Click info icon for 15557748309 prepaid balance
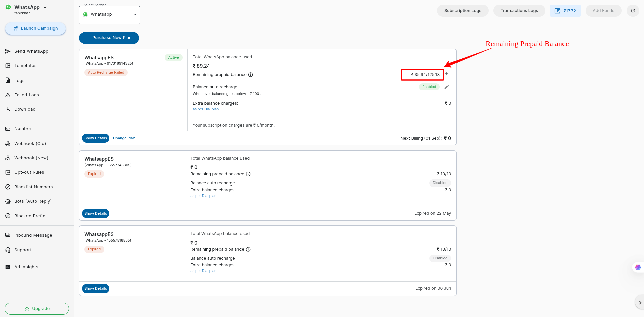This screenshot has height=317, width=644. (248, 174)
